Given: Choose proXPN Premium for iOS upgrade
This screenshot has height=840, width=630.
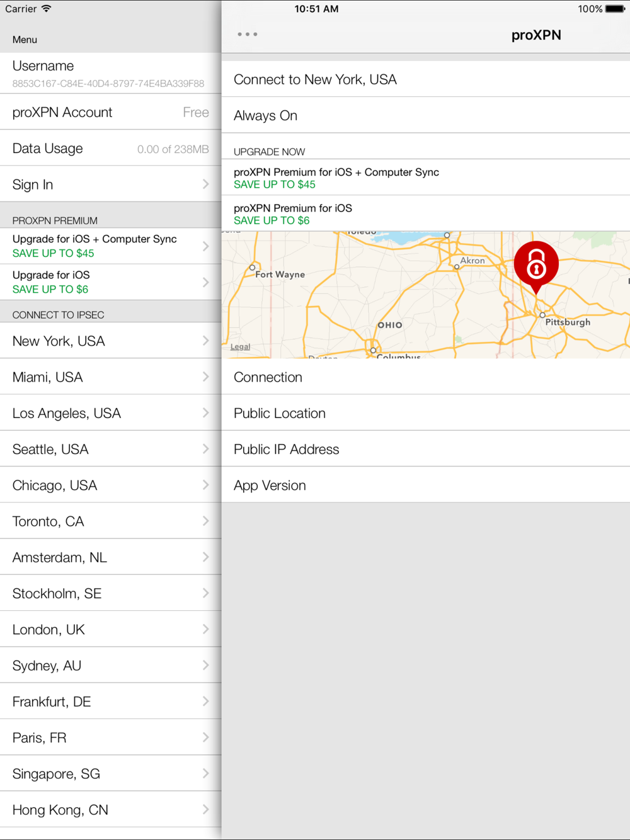Looking at the screenshot, I should coord(426,213).
